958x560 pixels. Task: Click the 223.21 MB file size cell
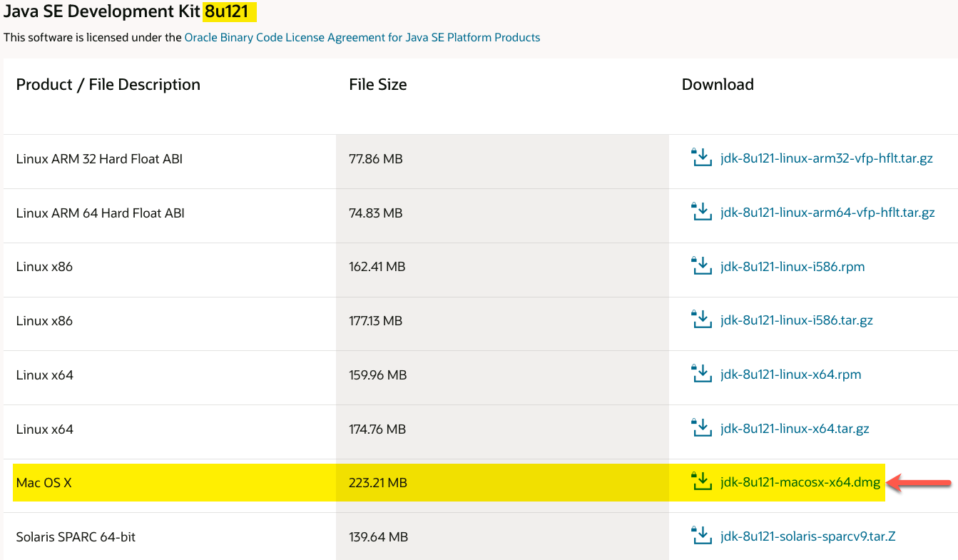(x=378, y=483)
